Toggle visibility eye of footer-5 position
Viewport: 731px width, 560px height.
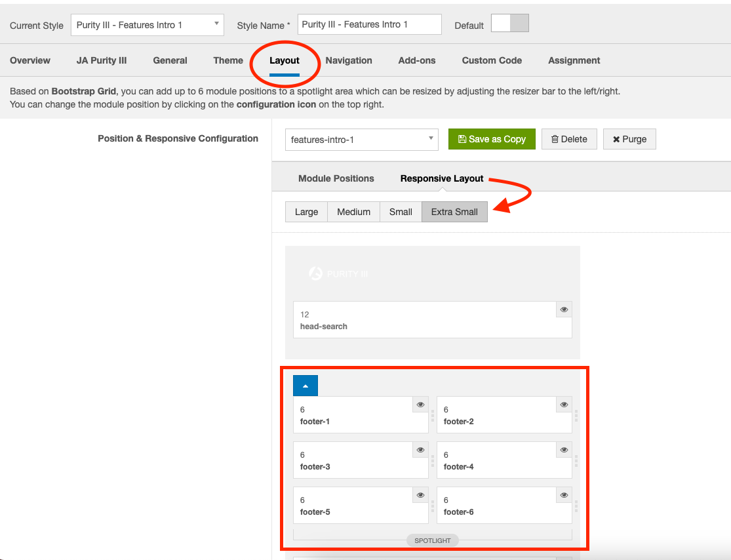(420, 495)
